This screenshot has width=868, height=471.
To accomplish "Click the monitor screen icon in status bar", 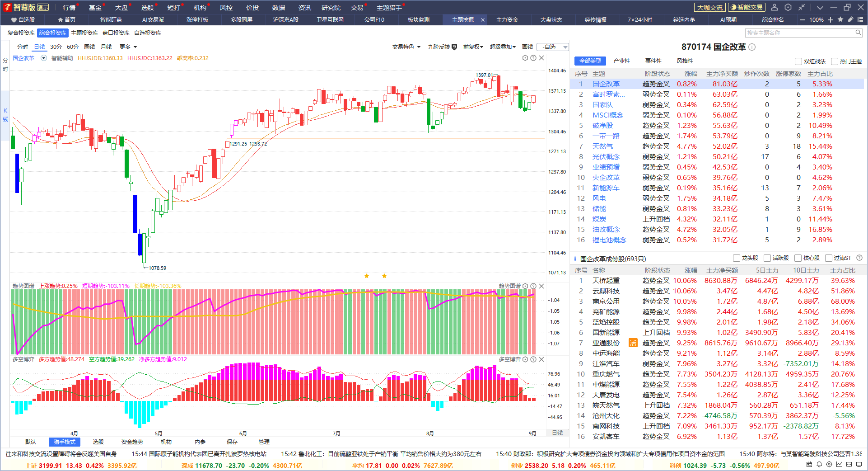I will pyautogui.click(x=859, y=465).
